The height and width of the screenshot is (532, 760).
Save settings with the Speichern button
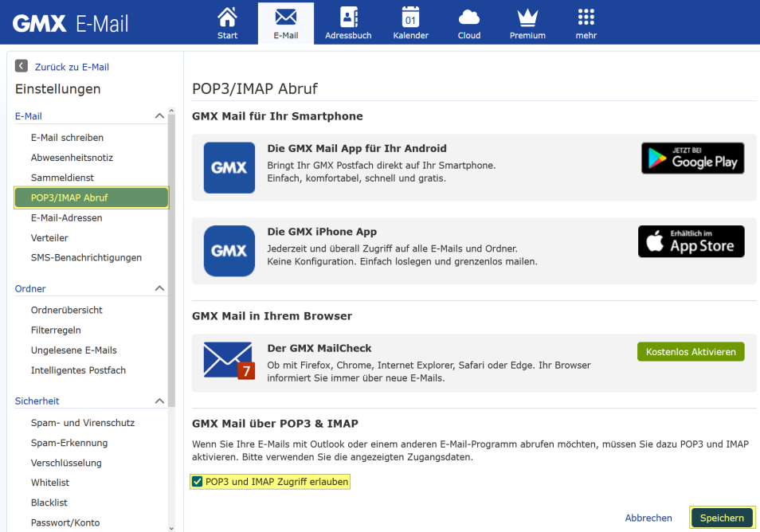[721, 517]
